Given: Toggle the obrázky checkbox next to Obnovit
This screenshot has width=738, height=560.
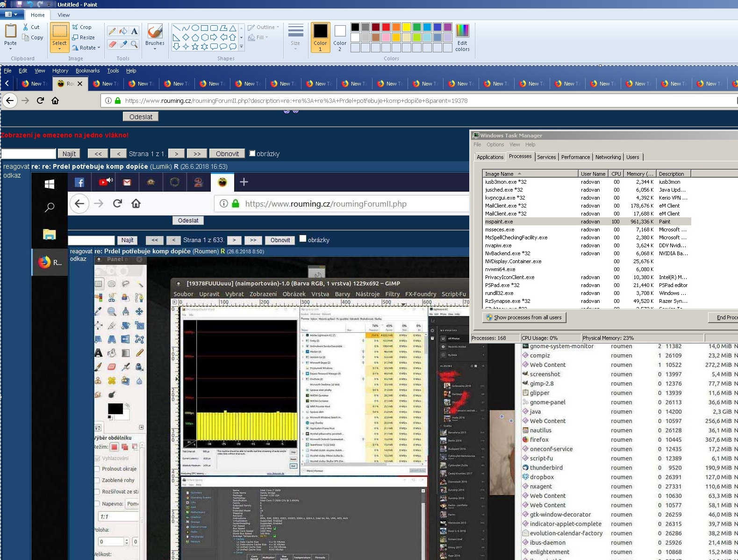Looking at the screenshot, I should point(252,153).
